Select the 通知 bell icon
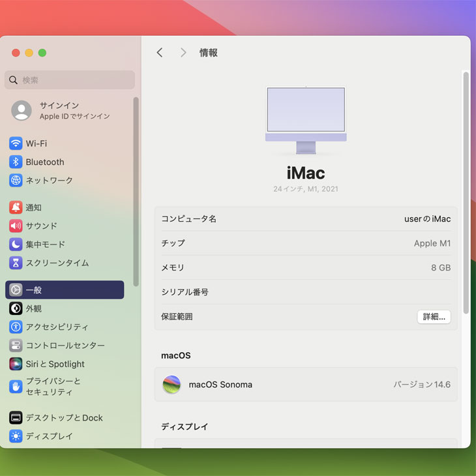The height and width of the screenshot is (476, 476). 16,207
